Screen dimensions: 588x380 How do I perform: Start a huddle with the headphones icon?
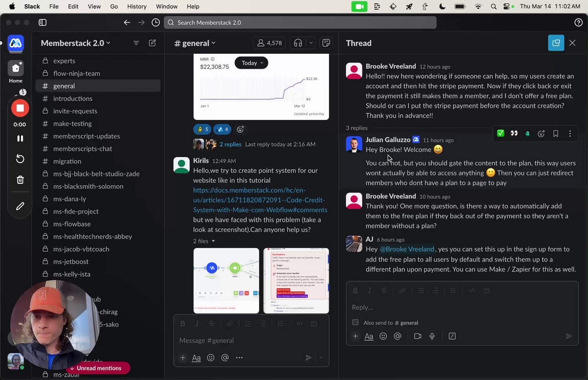click(x=298, y=43)
